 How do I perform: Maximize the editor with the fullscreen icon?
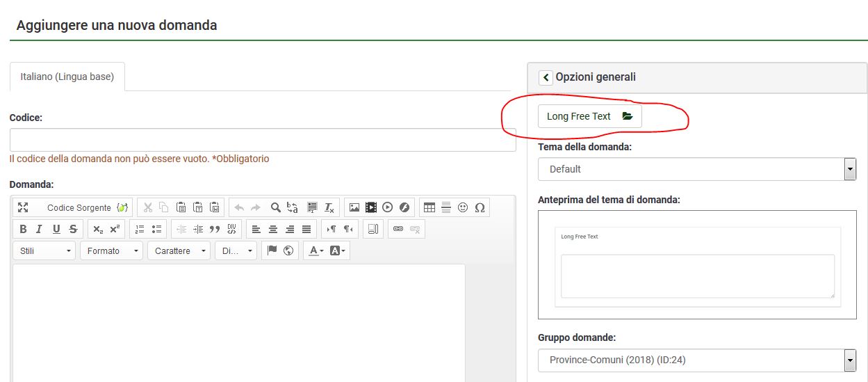point(23,207)
